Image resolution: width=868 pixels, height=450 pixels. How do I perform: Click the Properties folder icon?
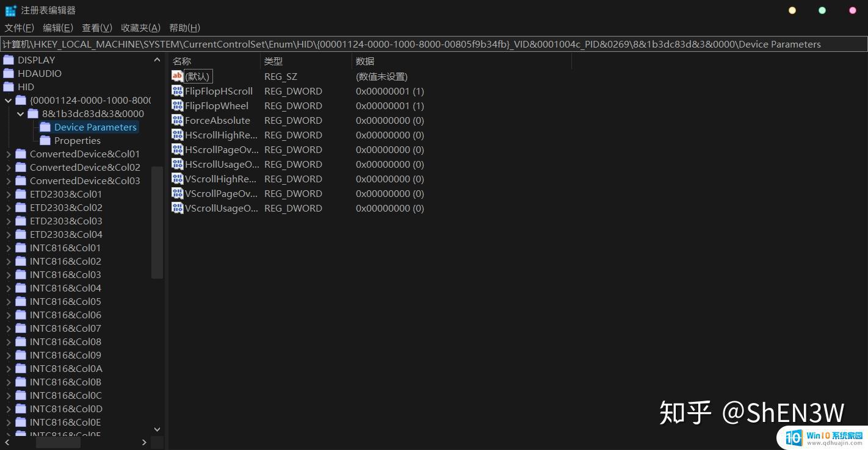click(45, 140)
